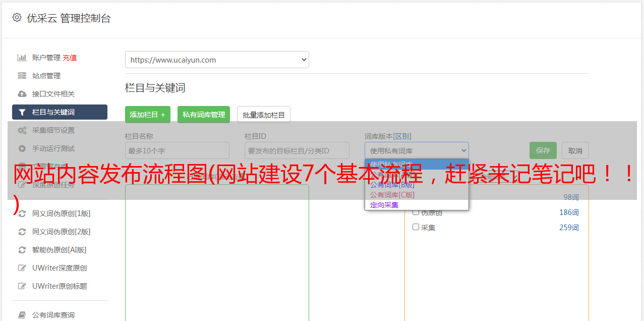Viewport: 644px width, 321px height.
Task: Click the funnel icon for 栏目与关键词
Action: tap(22, 112)
